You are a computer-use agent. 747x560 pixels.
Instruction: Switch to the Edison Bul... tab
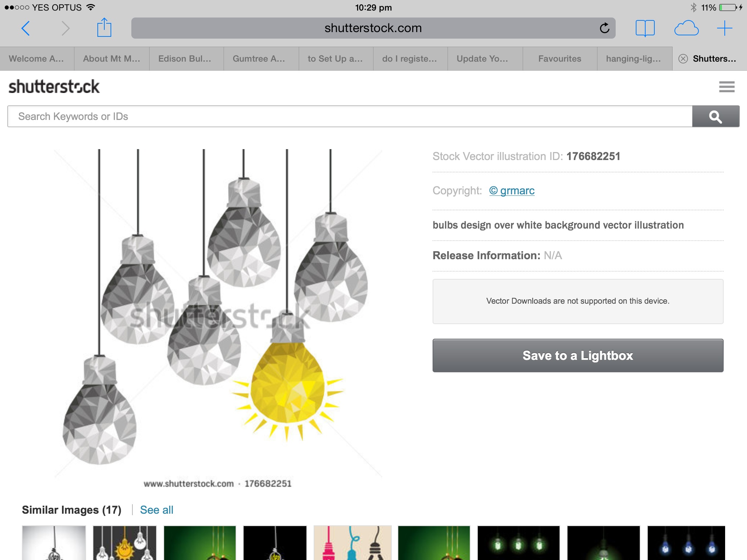tap(185, 59)
